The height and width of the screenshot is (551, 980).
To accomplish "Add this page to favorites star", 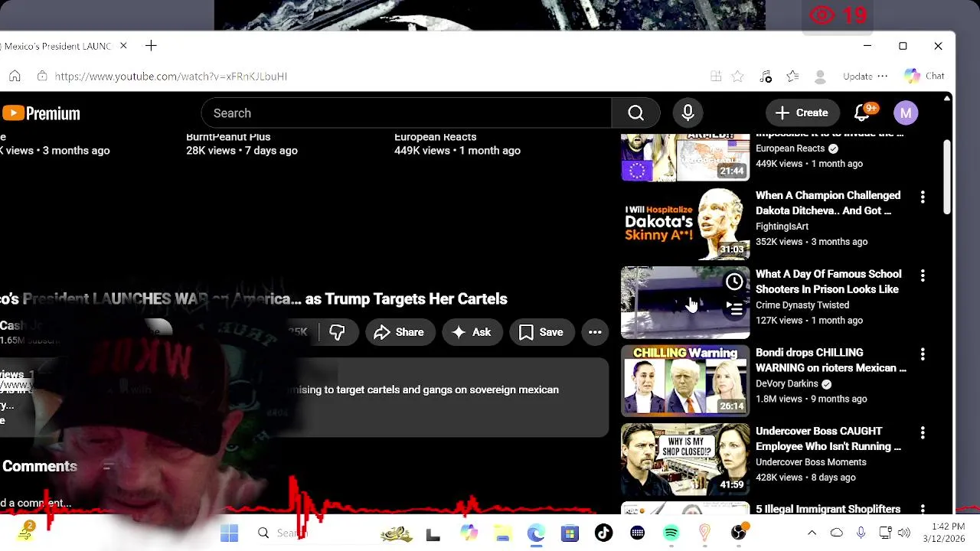I will pos(737,77).
